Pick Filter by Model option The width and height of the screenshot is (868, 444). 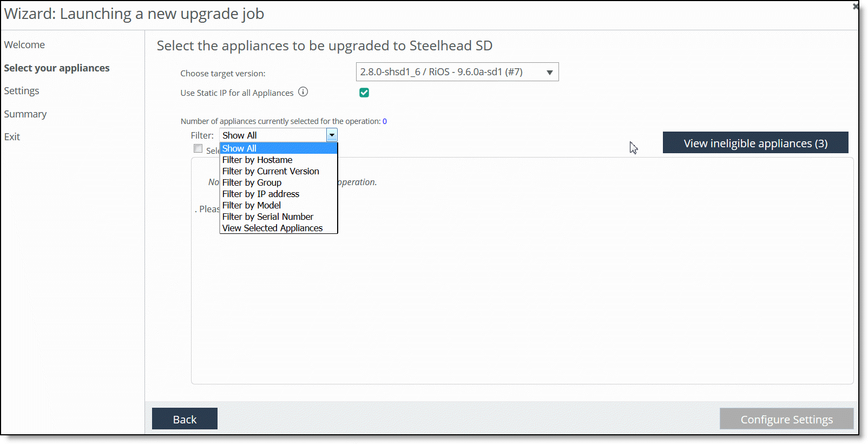278,205
